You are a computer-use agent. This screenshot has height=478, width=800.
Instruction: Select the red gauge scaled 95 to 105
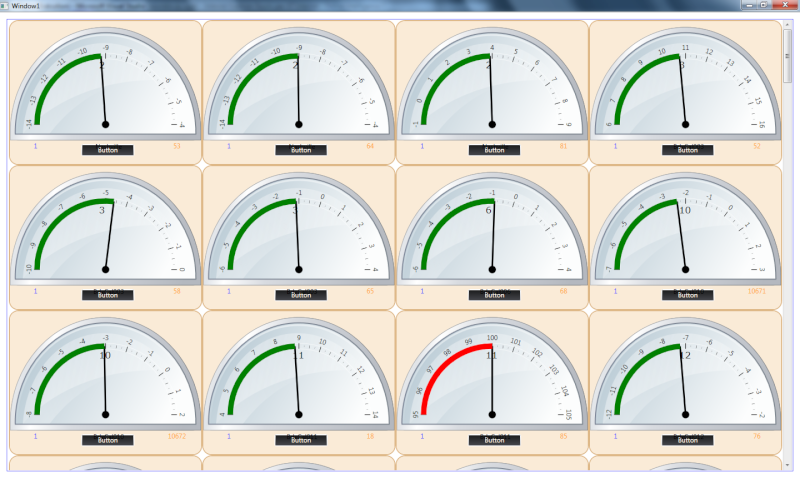pyautogui.click(x=492, y=374)
